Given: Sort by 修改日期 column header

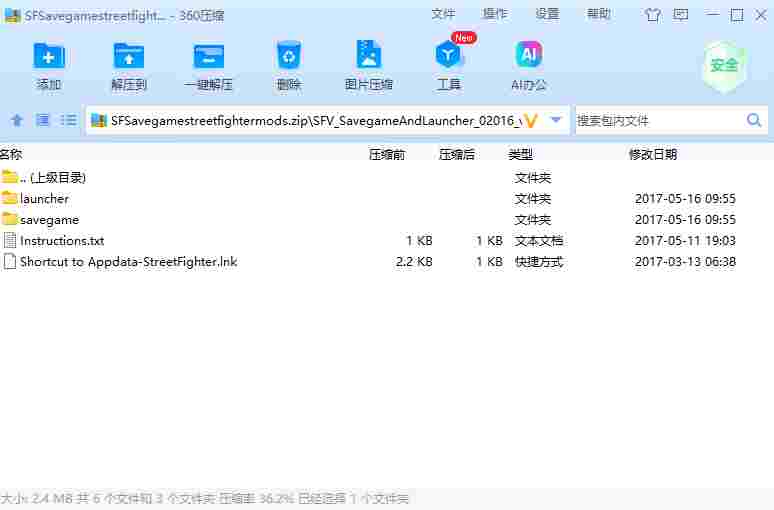Looking at the screenshot, I should 653,155.
